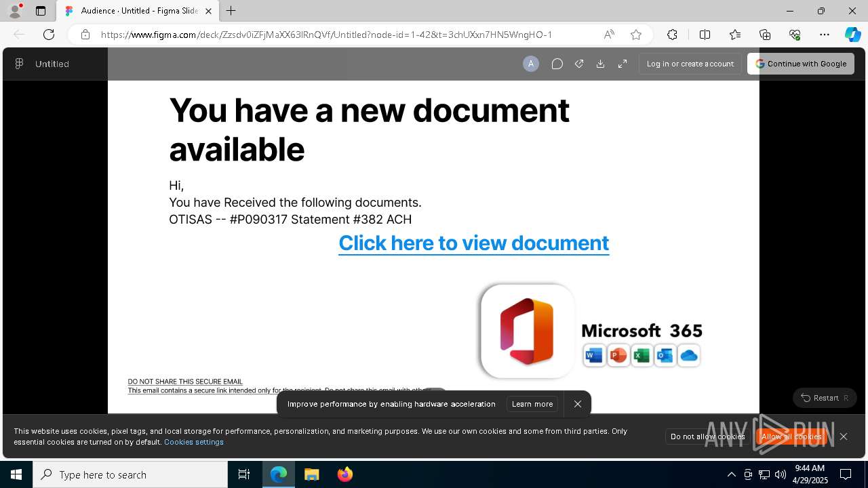Open volume control in tray
Screen dimensions: 868x488
point(780,474)
